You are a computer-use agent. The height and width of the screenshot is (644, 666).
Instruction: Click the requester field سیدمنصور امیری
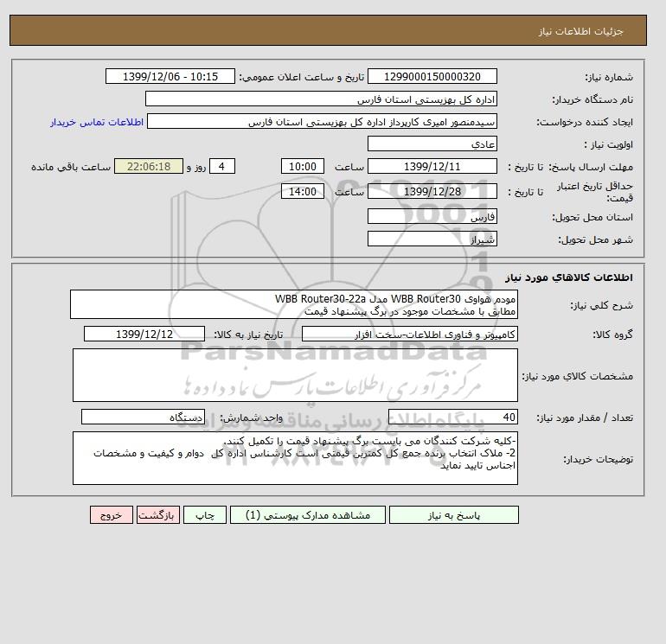click(x=322, y=121)
